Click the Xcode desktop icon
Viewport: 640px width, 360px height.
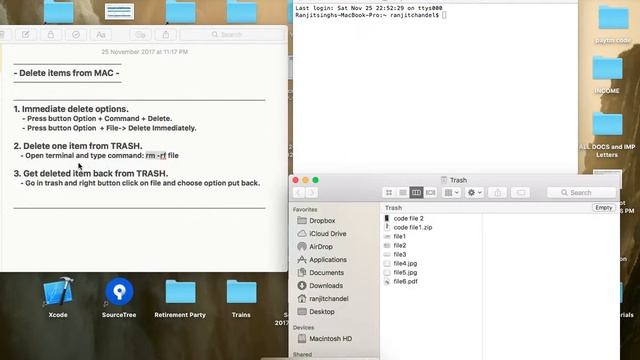click(x=58, y=292)
